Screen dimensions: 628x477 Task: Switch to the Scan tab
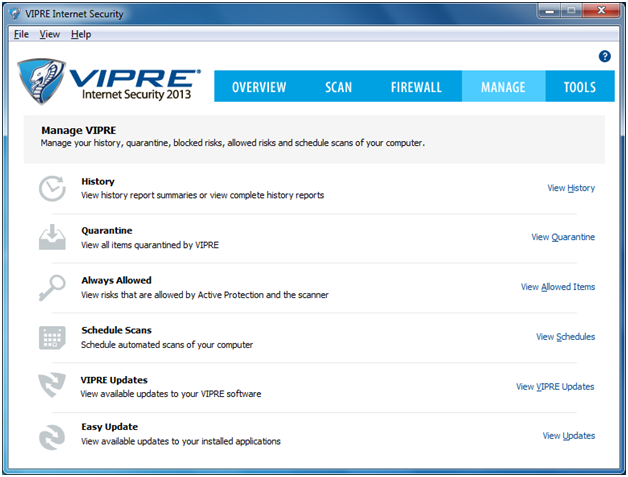pos(338,87)
